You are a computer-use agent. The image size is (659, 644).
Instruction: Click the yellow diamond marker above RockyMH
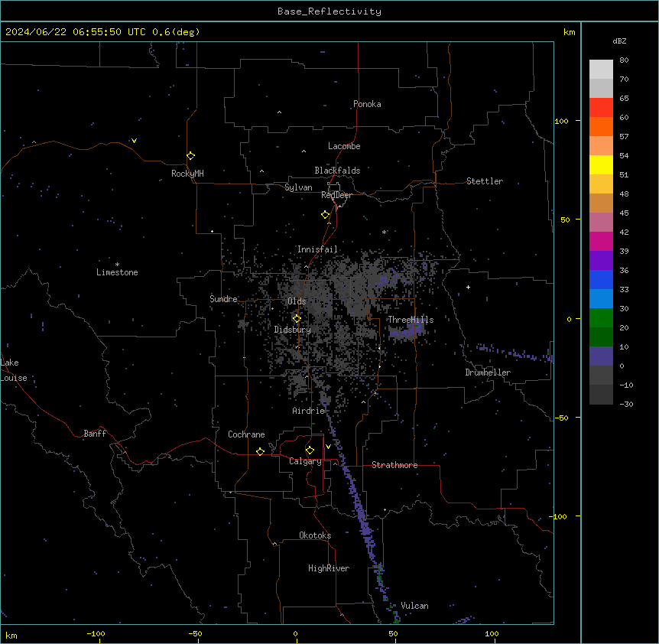click(190, 155)
